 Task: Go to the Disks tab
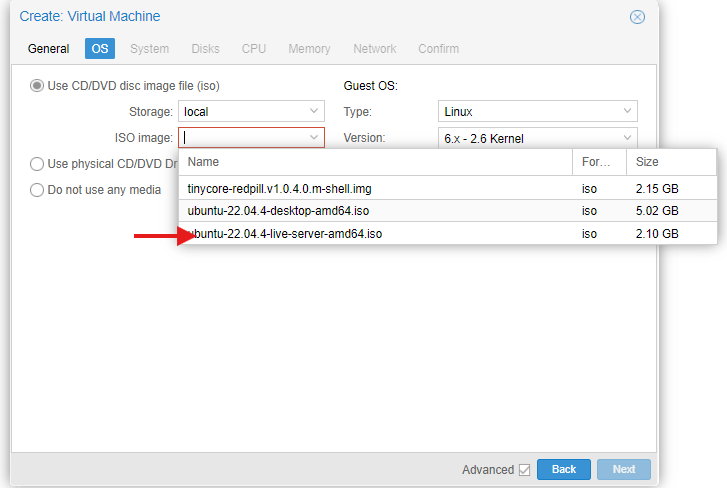coord(205,49)
